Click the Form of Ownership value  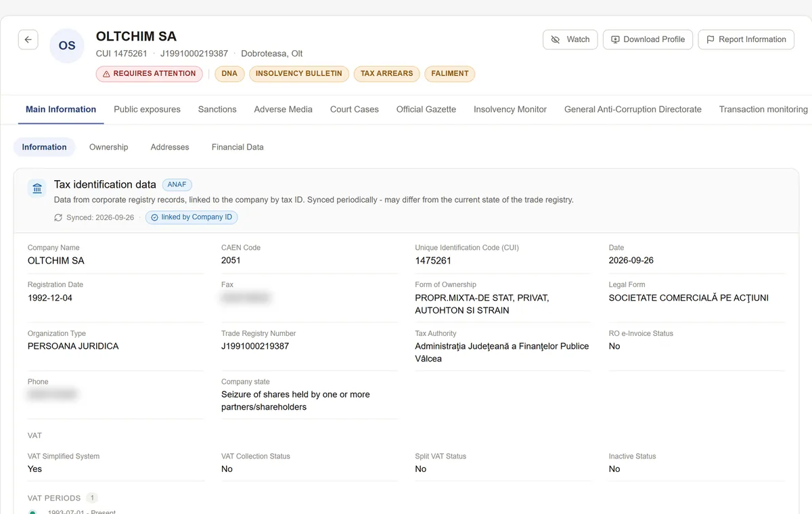[482, 304]
